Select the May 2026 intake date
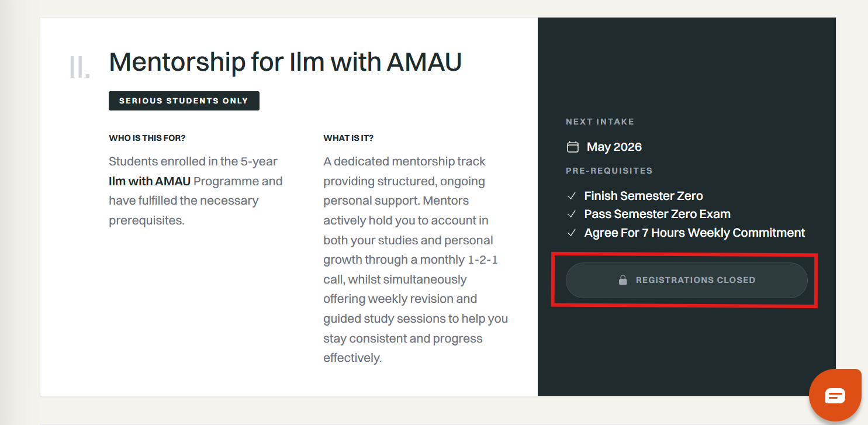Screen dimensions: 868x425 click(x=614, y=147)
